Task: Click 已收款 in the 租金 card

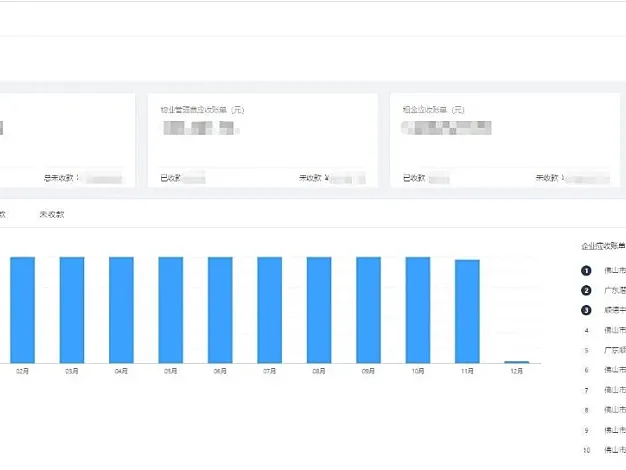Action: click(414, 178)
